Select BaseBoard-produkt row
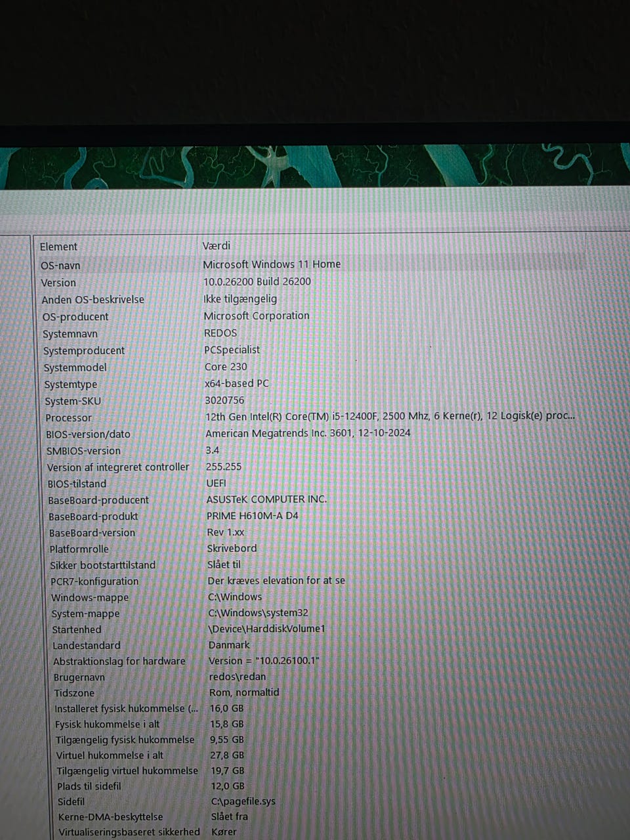The image size is (630, 840). (x=93, y=516)
